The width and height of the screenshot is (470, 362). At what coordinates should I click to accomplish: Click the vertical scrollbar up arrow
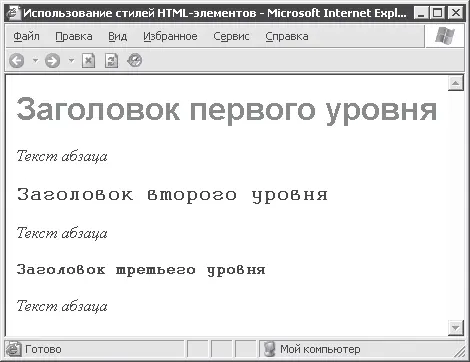[456, 83]
